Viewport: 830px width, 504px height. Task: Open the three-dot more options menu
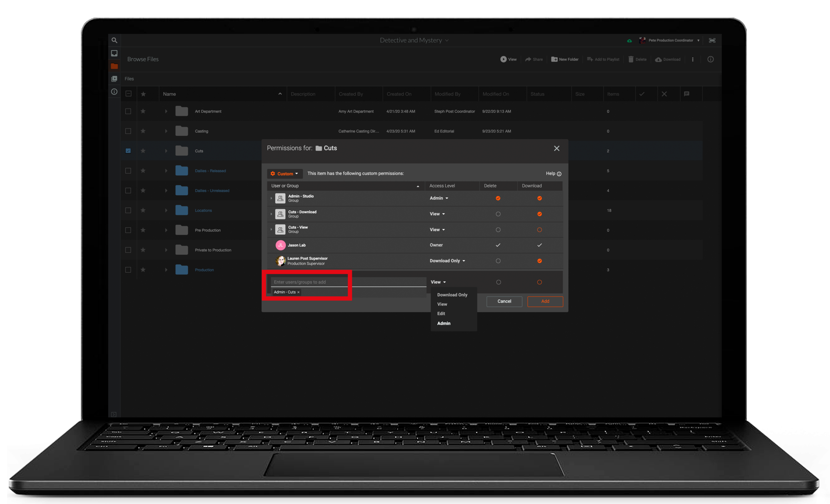[693, 59]
